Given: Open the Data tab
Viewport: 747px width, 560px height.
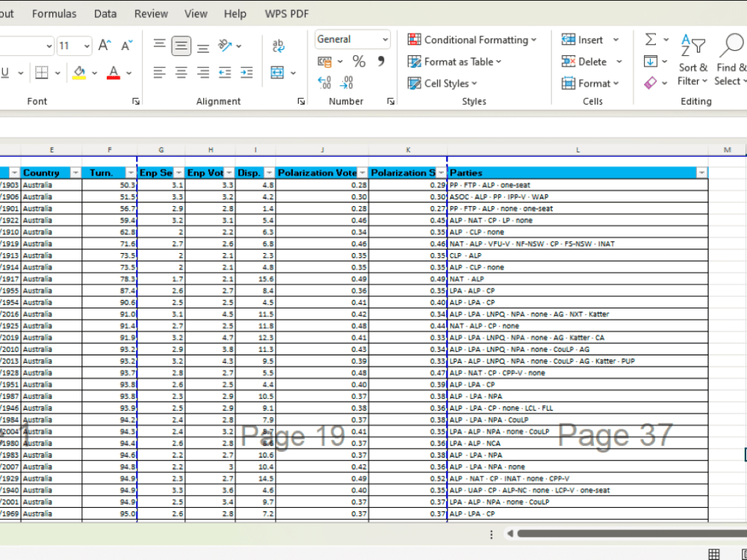Looking at the screenshot, I should [x=105, y=13].
